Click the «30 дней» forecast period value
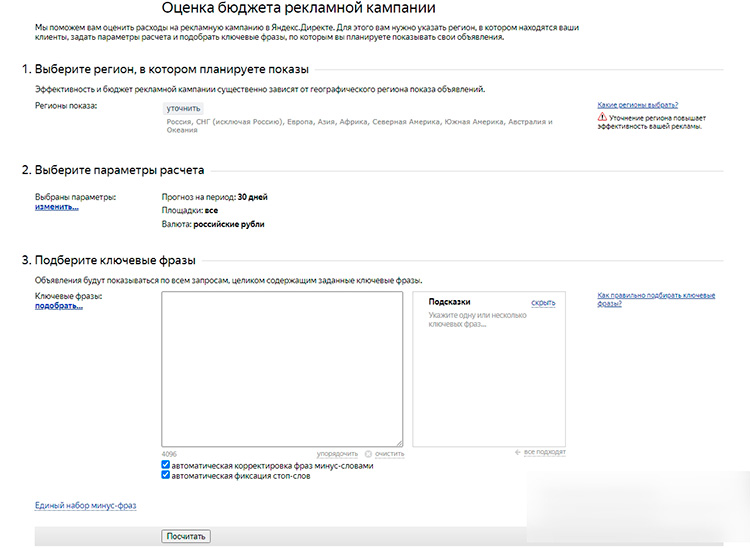This screenshot has width=750, height=548. point(252,197)
